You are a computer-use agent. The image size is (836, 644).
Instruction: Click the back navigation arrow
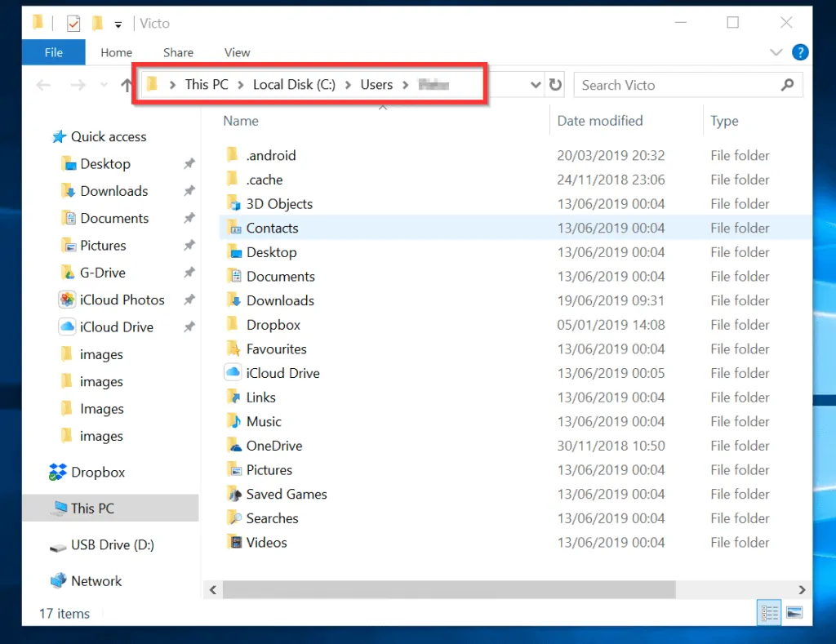(42, 84)
